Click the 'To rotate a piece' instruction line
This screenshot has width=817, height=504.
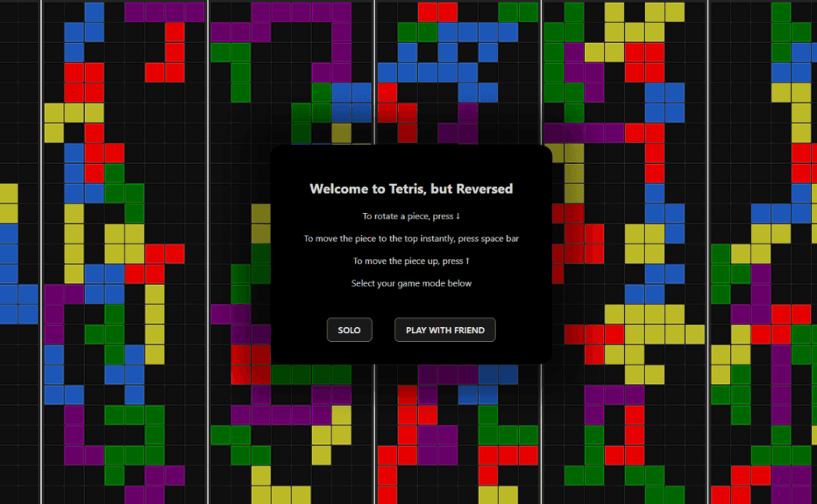[411, 216]
